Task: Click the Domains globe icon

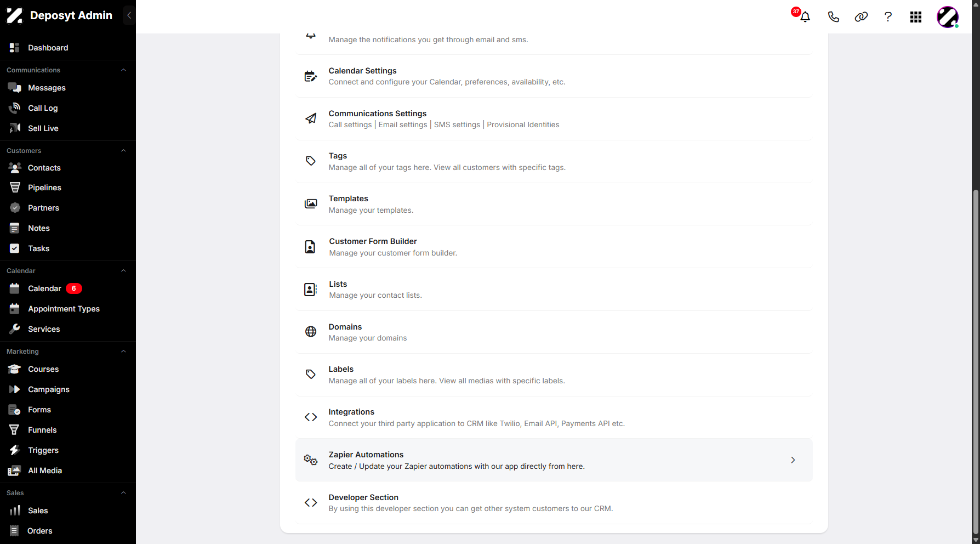Action: coord(311,332)
